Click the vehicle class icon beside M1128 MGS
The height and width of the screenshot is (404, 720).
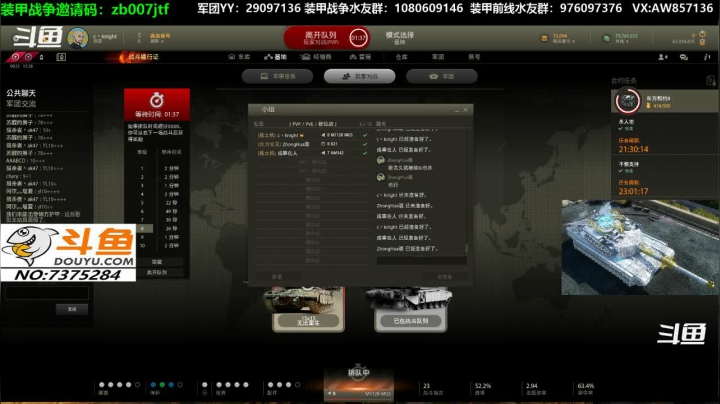[323, 135]
